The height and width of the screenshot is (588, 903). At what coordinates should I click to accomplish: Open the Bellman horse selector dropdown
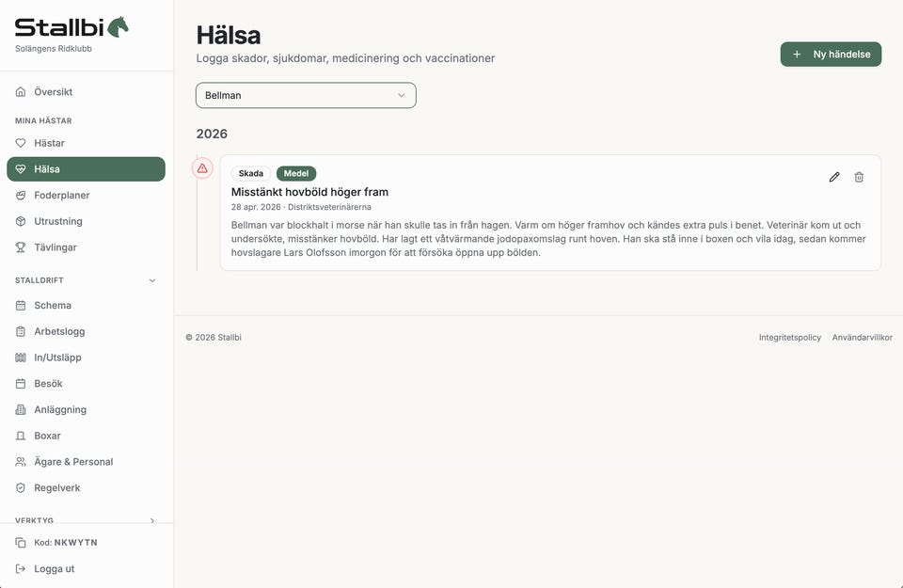(x=306, y=95)
